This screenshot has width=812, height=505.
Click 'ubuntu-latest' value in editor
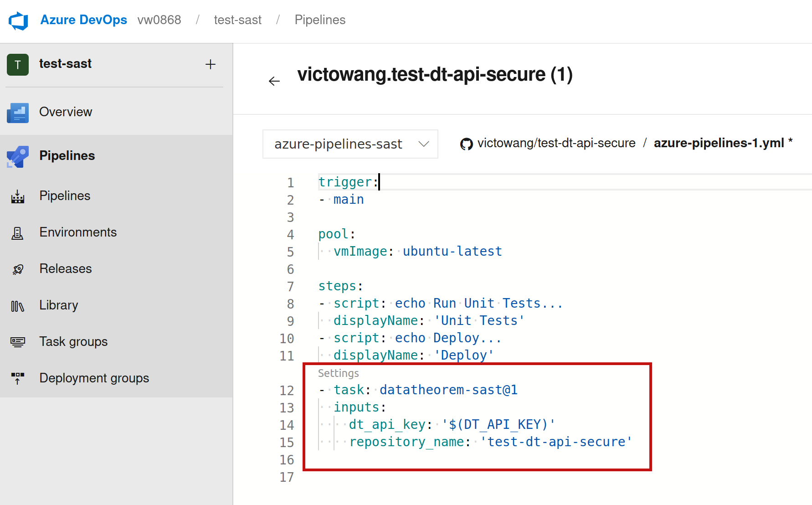[452, 252]
